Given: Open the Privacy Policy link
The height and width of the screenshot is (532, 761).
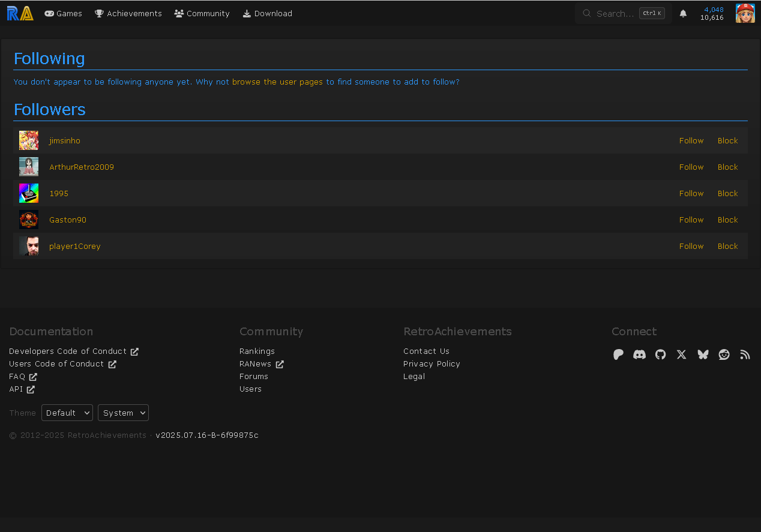Looking at the screenshot, I should [x=432, y=364].
